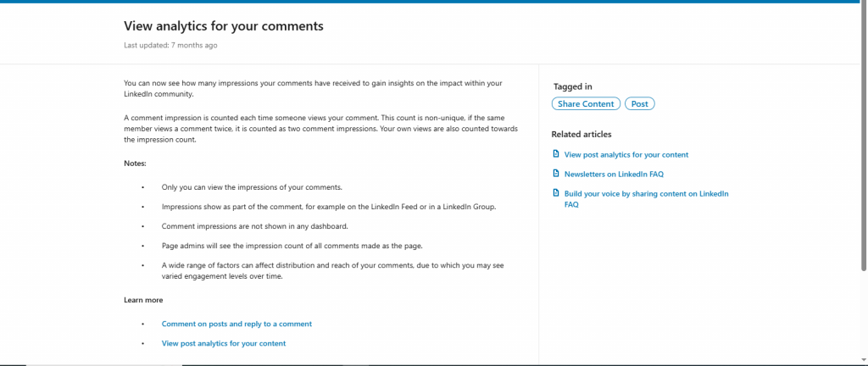
Task: Select the Share Content tag
Action: click(x=586, y=104)
